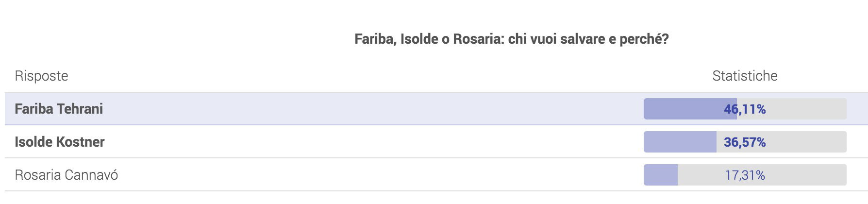The width and height of the screenshot is (868, 204).
Task: Select the Risposte column header
Action: pos(41,76)
